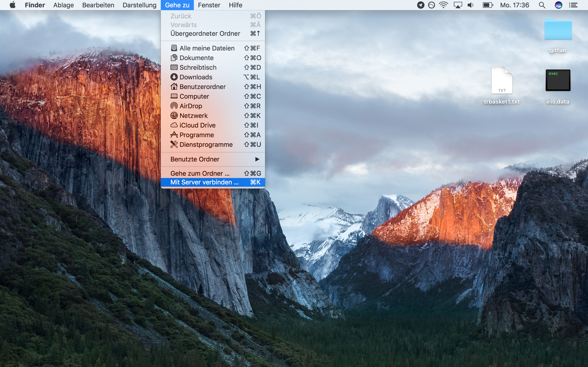The width and height of the screenshot is (588, 367).
Task: Click the clock showing Mo. 17:36
Action: tap(514, 5)
